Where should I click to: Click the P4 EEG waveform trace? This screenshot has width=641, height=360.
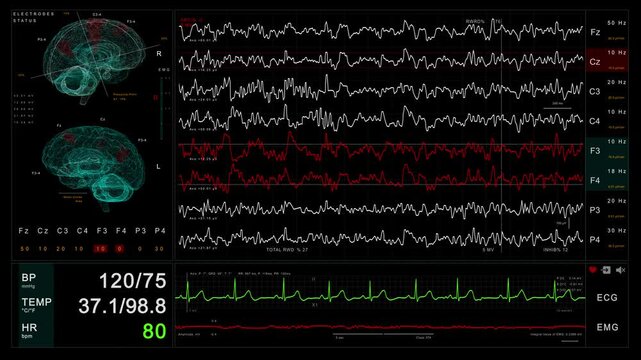tap(381, 238)
